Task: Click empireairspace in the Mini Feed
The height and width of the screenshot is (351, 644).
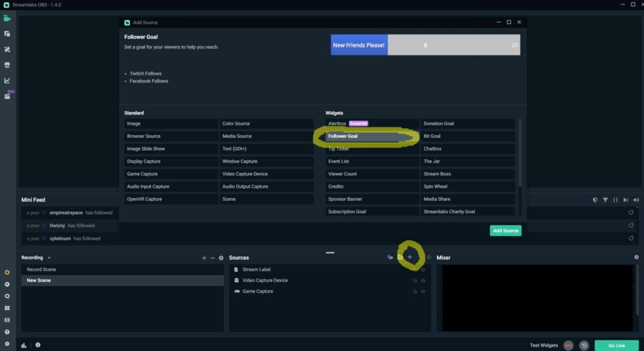Action: pos(66,213)
